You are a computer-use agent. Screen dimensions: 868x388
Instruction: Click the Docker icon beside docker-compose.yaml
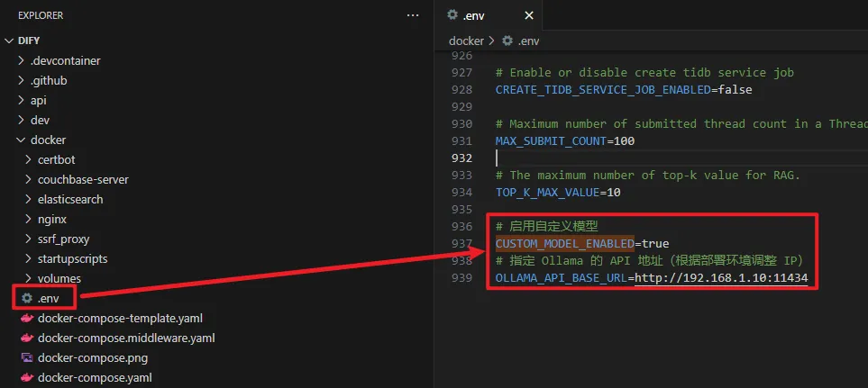tap(27, 377)
